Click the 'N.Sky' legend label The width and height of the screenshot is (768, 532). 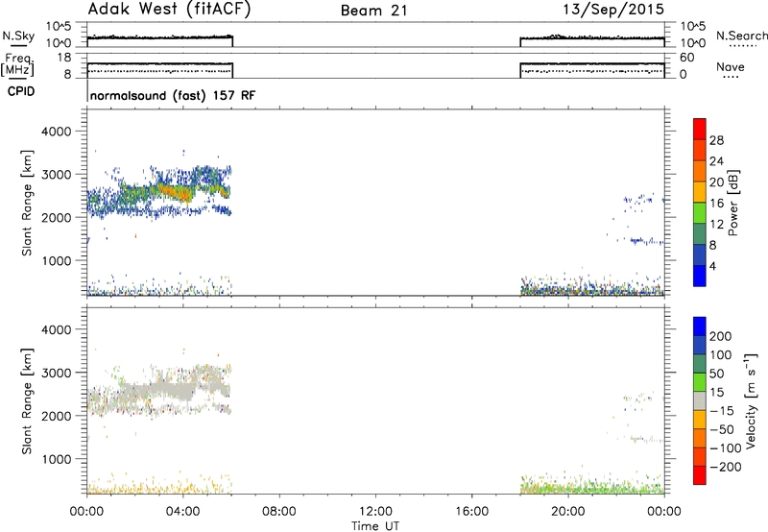(18, 36)
